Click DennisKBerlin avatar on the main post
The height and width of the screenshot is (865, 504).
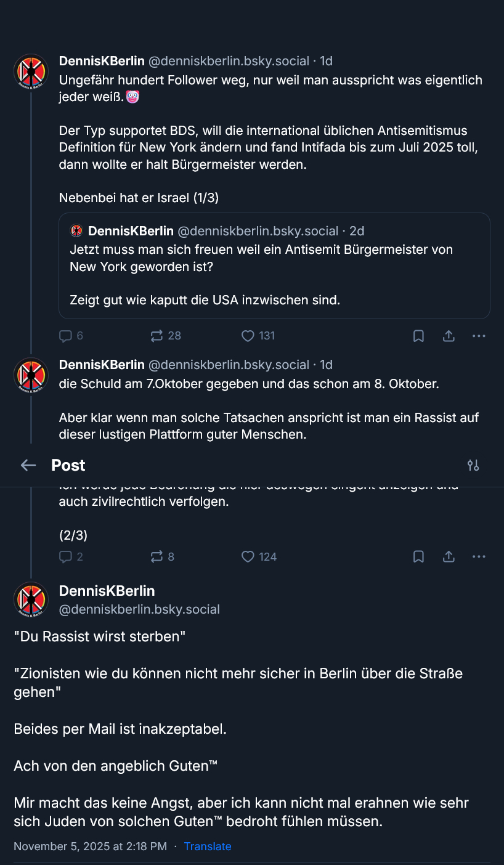31,599
